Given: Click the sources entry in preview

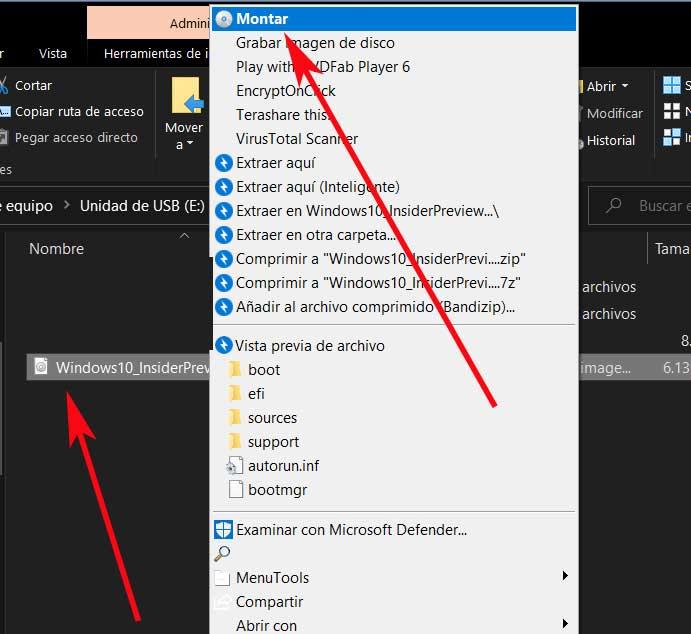Looking at the screenshot, I should [272, 418].
